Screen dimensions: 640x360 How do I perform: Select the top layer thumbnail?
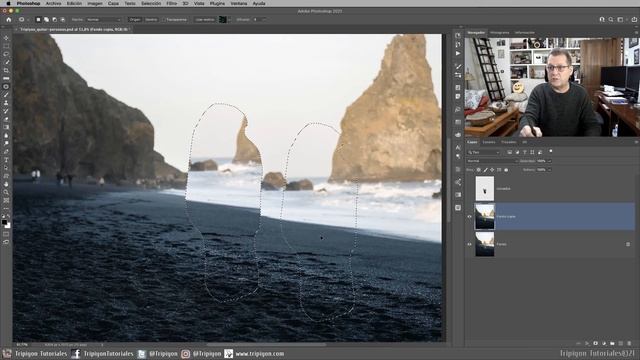click(x=484, y=189)
